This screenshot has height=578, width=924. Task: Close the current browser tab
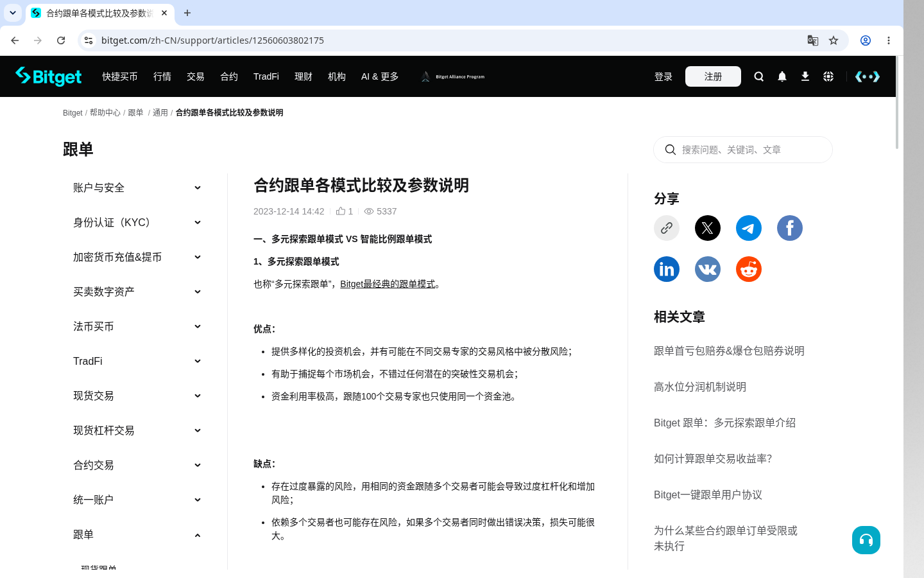point(164,13)
